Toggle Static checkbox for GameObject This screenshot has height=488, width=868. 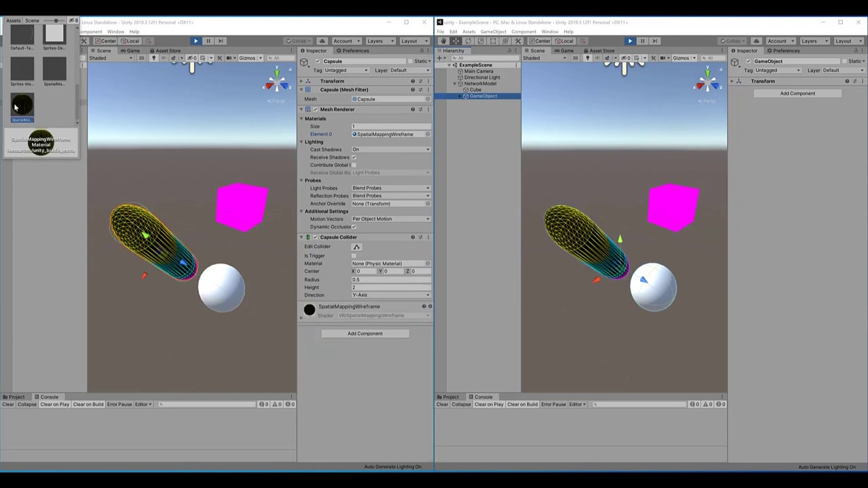[x=844, y=61]
